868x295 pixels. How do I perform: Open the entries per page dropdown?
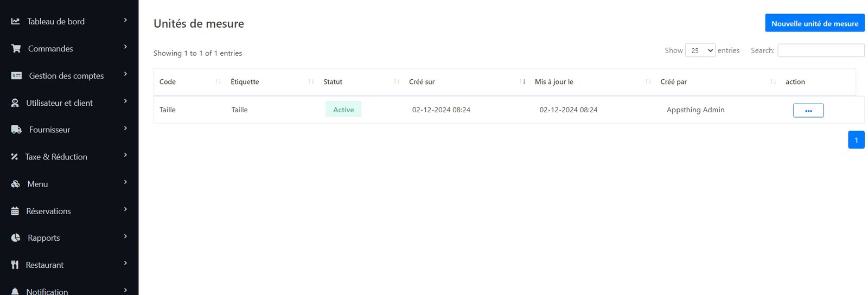pyautogui.click(x=700, y=50)
